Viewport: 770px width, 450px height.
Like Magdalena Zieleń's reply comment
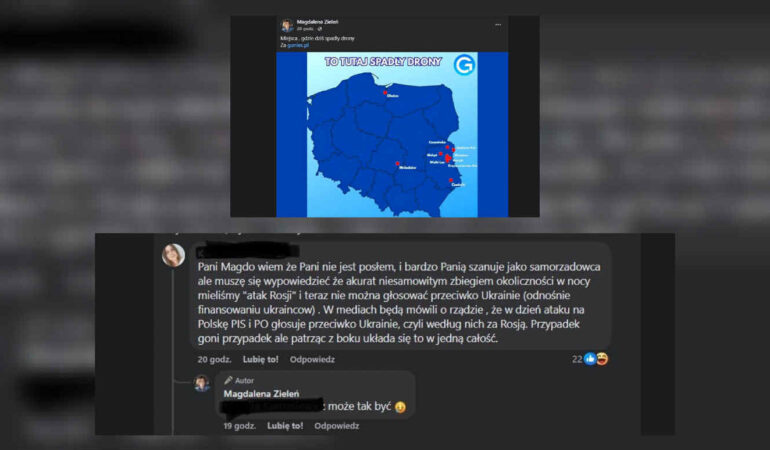[285, 426]
